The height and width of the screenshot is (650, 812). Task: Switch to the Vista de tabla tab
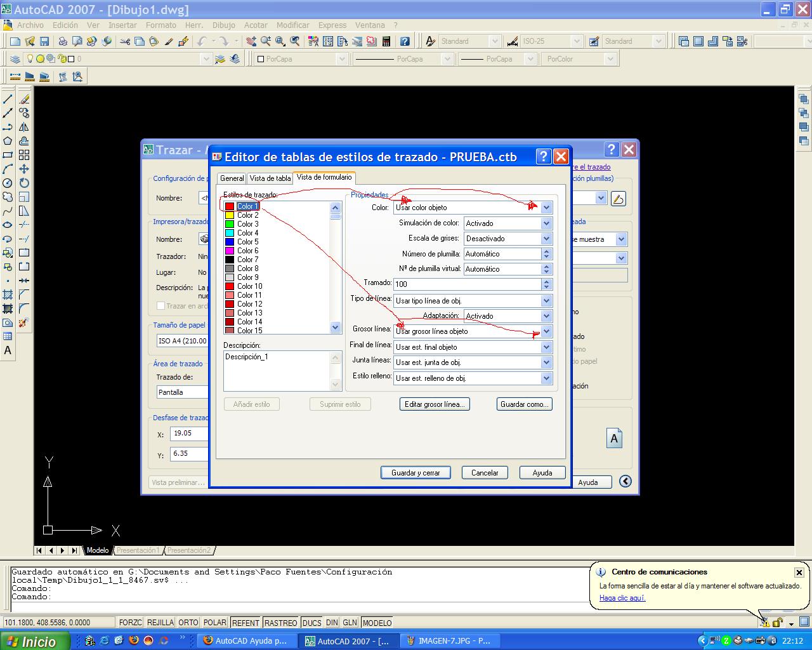270,178
